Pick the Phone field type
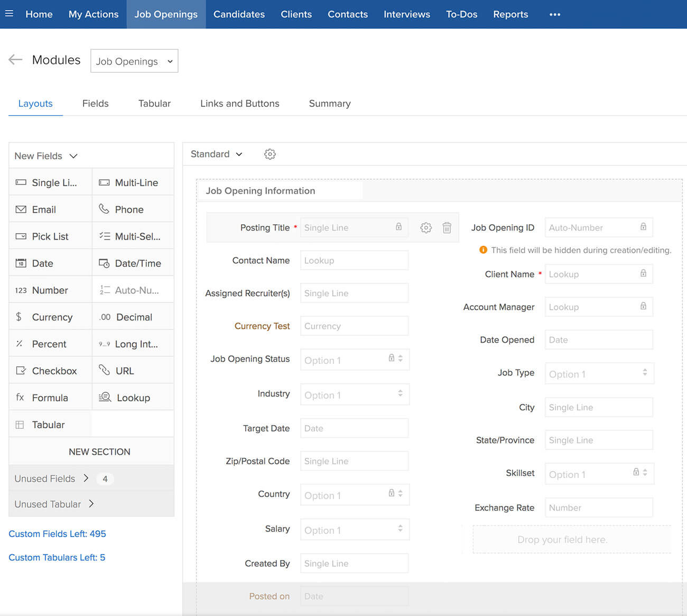687x616 pixels. 133,209
